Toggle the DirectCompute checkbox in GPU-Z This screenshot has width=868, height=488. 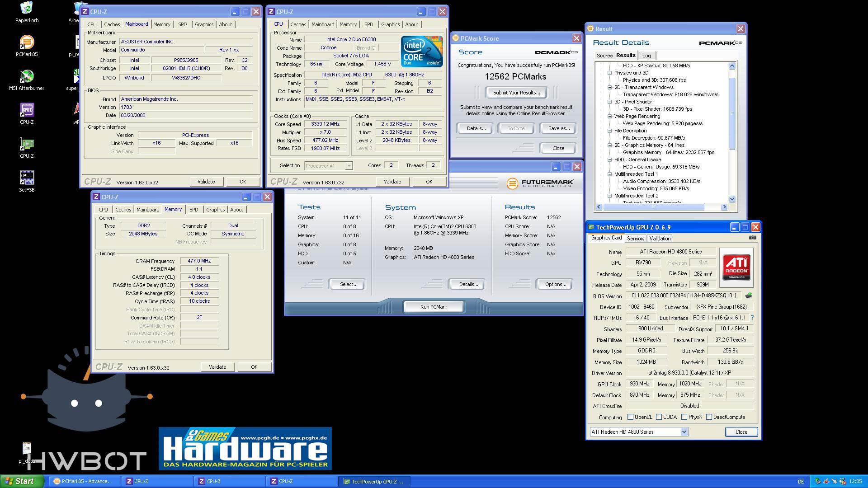pyautogui.click(x=709, y=417)
